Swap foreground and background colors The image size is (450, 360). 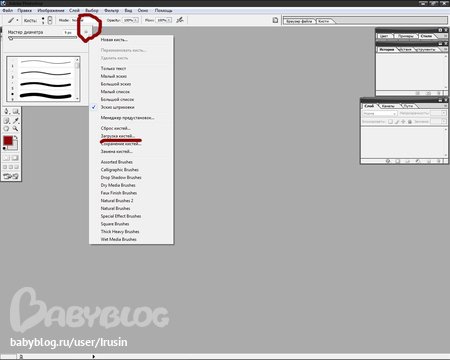tap(16, 137)
